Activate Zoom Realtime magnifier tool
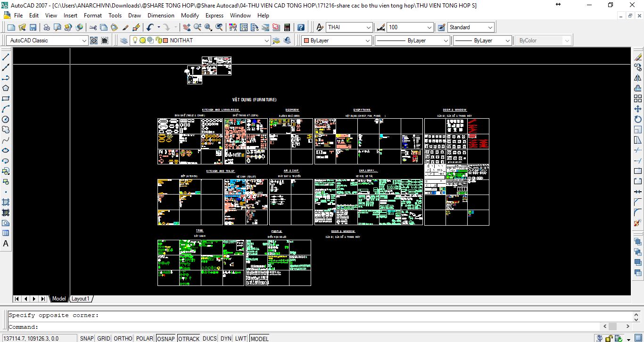 pos(198,27)
